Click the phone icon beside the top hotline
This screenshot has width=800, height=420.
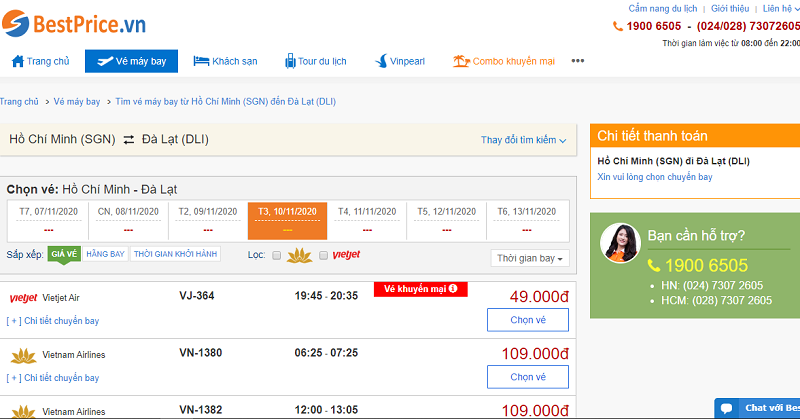617,26
